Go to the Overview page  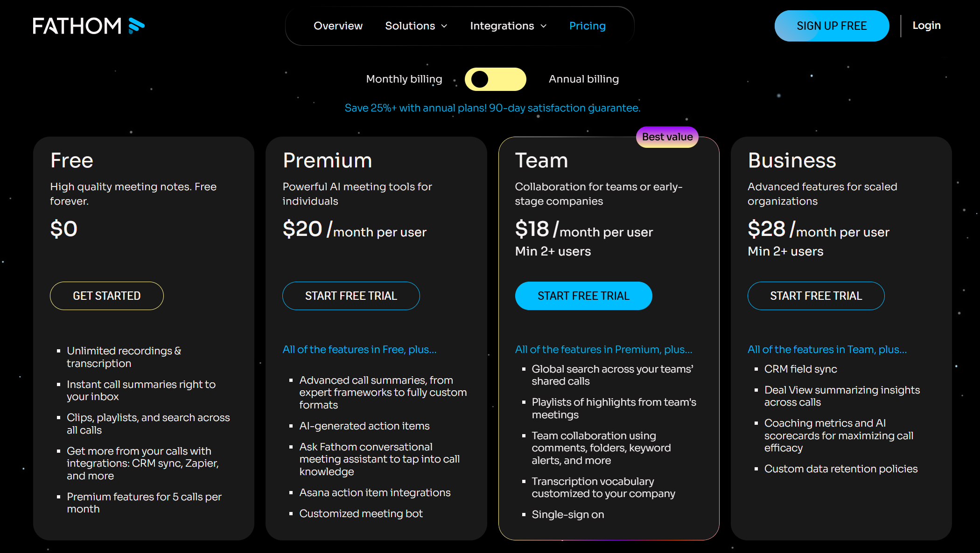pos(338,26)
